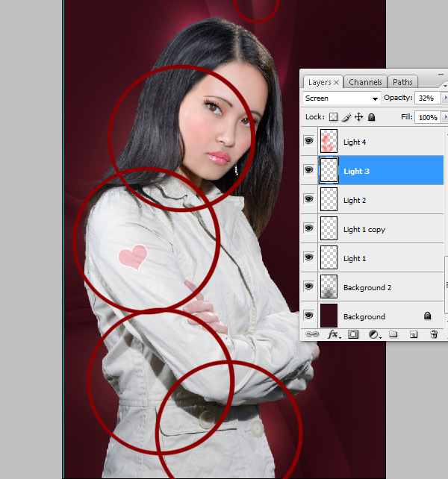Enable lock position icon
Viewport: 448px width, 479px height.
(x=358, y=117)
